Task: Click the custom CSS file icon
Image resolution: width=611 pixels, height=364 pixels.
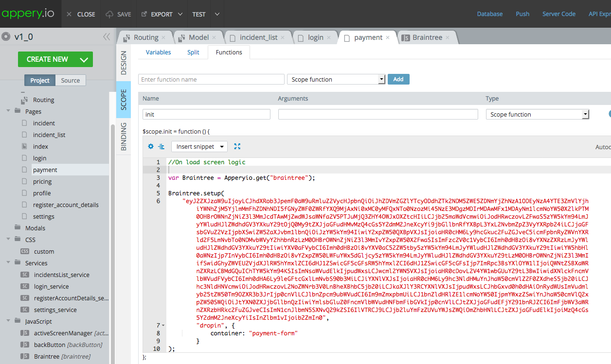Action: (x=25, y=251)
